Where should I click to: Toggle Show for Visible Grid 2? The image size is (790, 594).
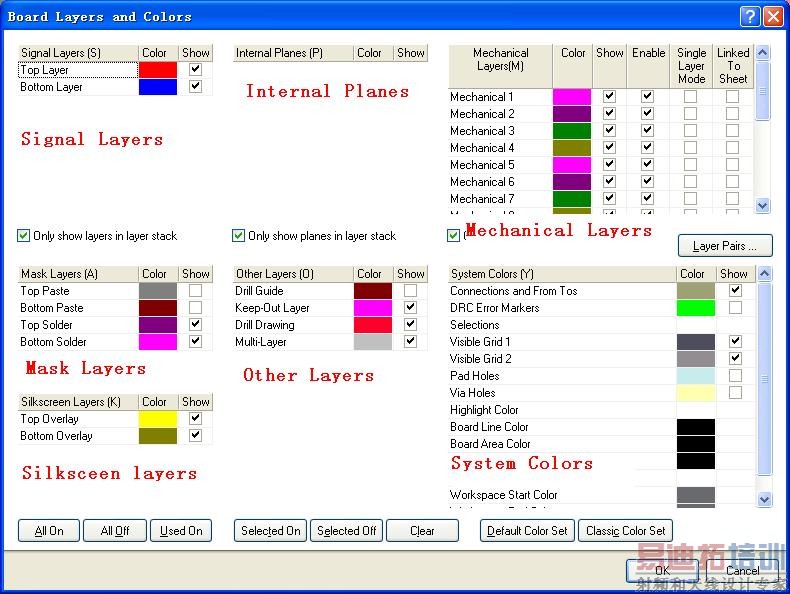pos(736,358)
